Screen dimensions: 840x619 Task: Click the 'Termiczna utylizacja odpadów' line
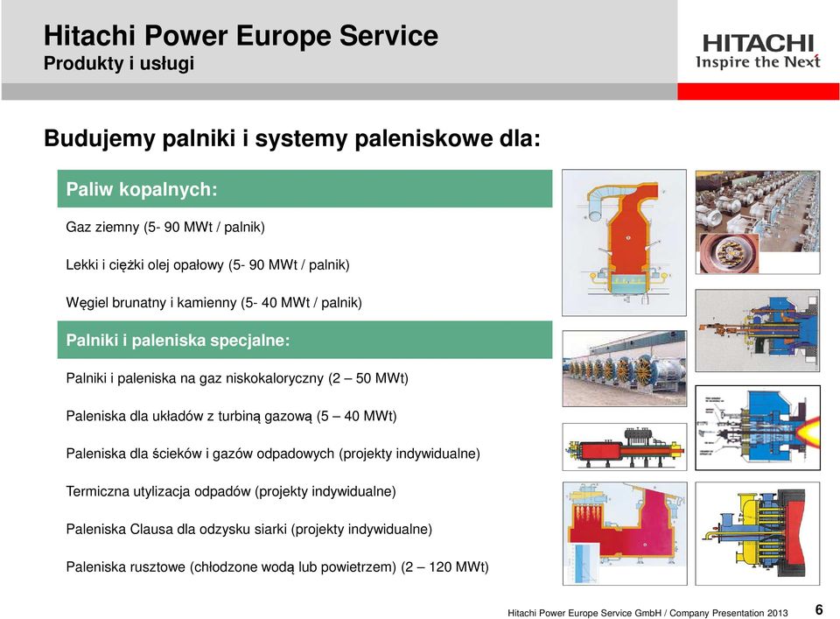point(231,491)
